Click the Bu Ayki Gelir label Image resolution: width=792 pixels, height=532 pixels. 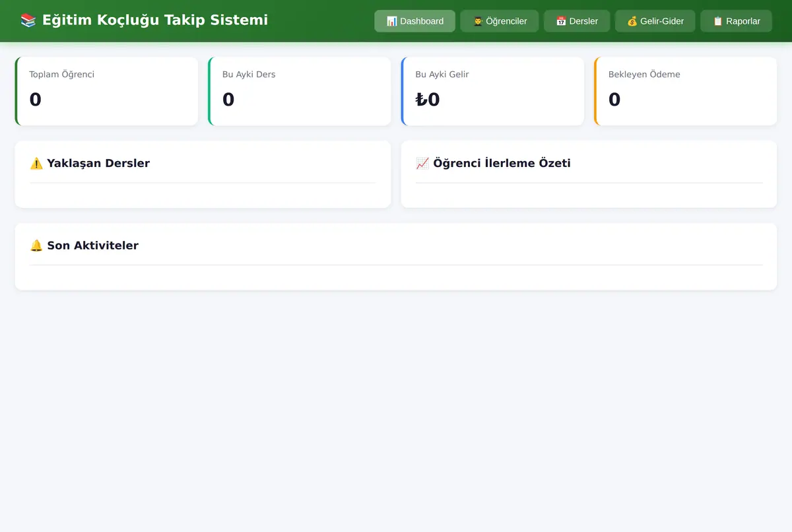[442, 75]
